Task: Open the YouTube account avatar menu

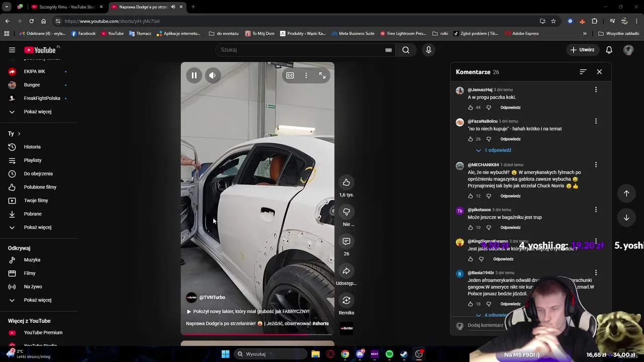Action: coord(628,50)
